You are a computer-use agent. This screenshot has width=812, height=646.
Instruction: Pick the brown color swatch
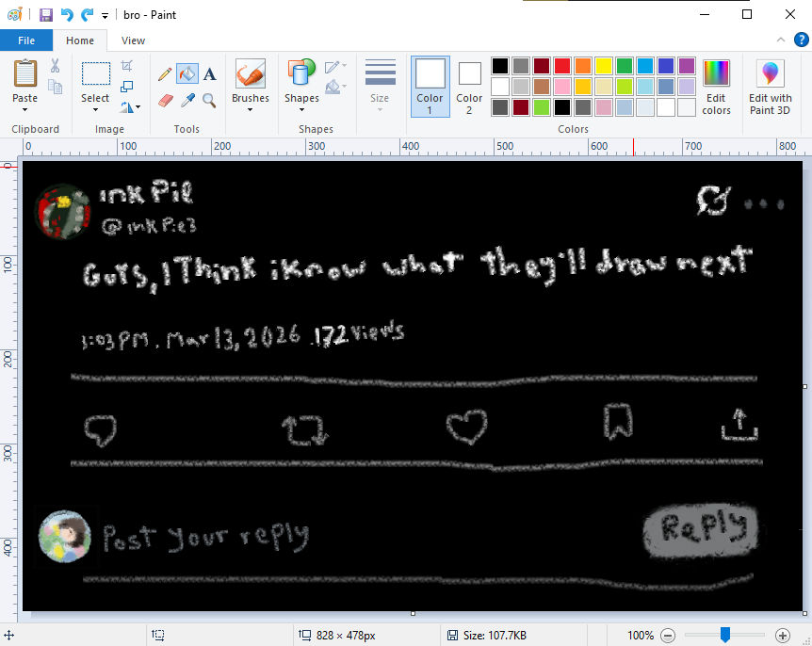(x=542, y=87)
